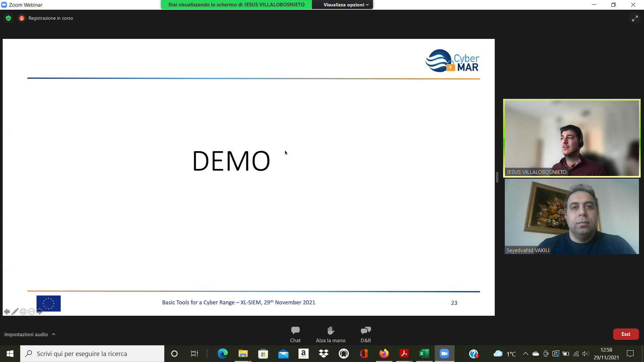Viewport: 644px width, 362px height.
Task: Open the D&R questions panel
Action: (x=366, y=334)
